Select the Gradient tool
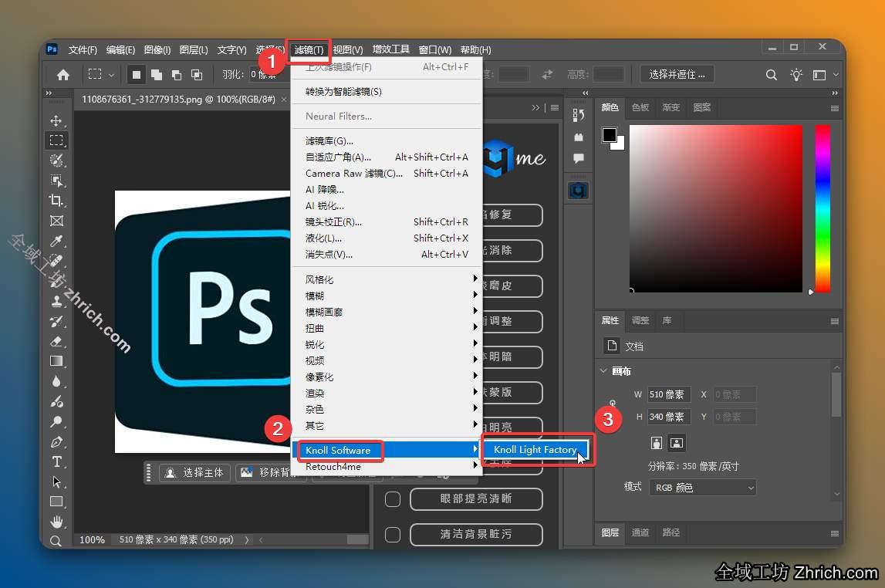This screenshot has height=588, width=885. coord(56,361)
